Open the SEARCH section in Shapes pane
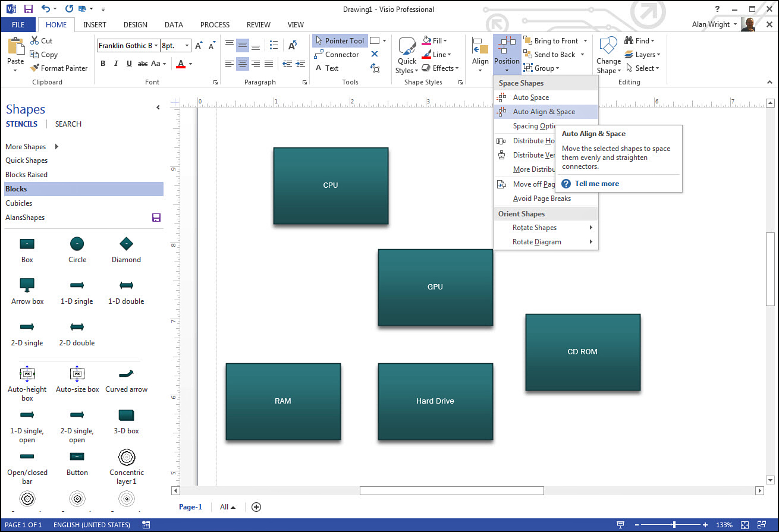This screenshot has width=779, height=532. click(68, 124)
